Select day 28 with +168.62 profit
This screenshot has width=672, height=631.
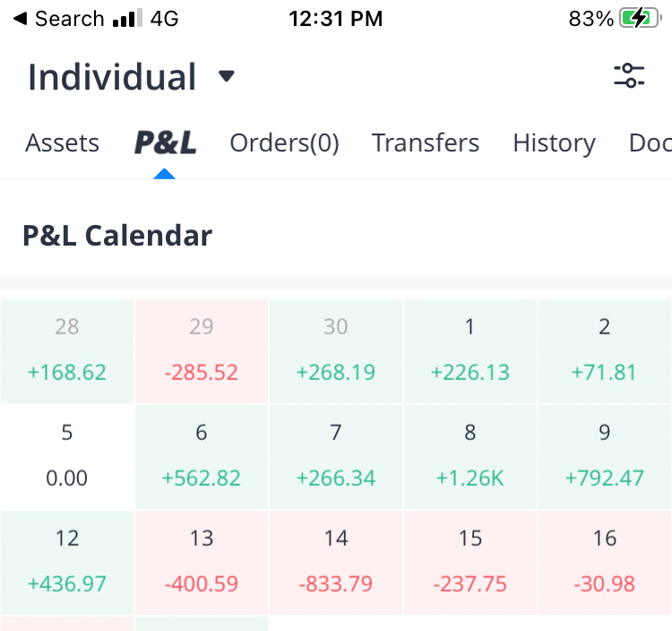(x=67, y=350)
